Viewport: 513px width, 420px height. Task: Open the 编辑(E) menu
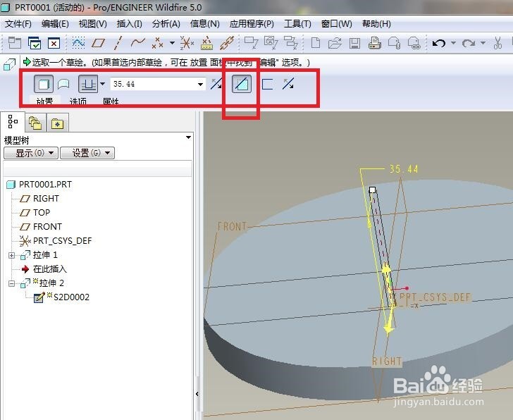click(55, 24)
